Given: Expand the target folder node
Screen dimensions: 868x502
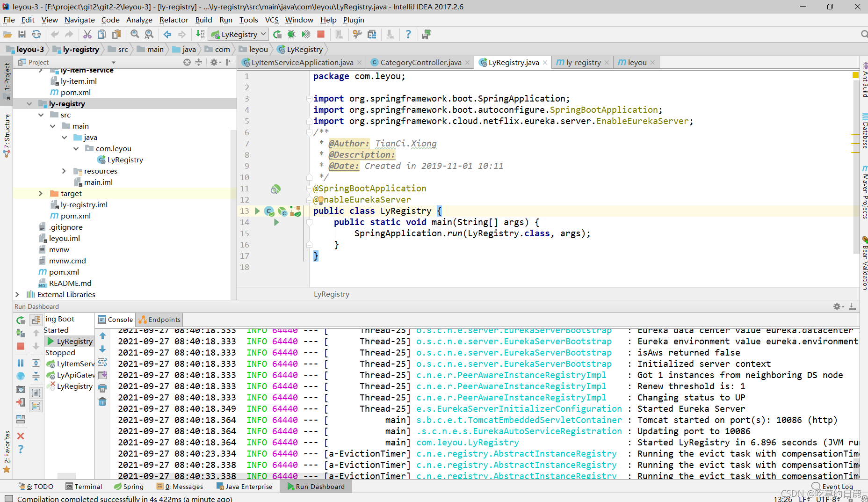Looking at the screenshot, I should 41,194.
